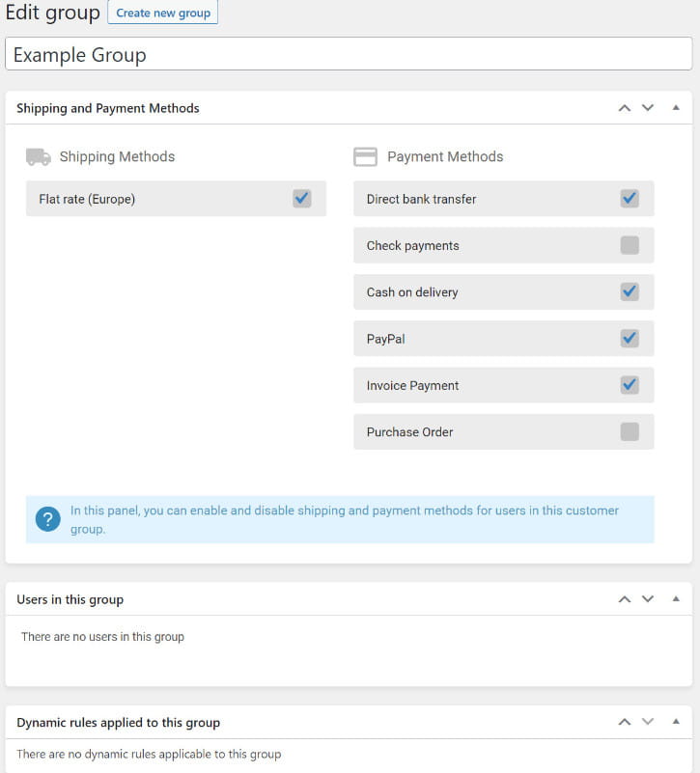Click the Create new group button
This screenshot has width=700, height=773.
click(x=162, y=14)
